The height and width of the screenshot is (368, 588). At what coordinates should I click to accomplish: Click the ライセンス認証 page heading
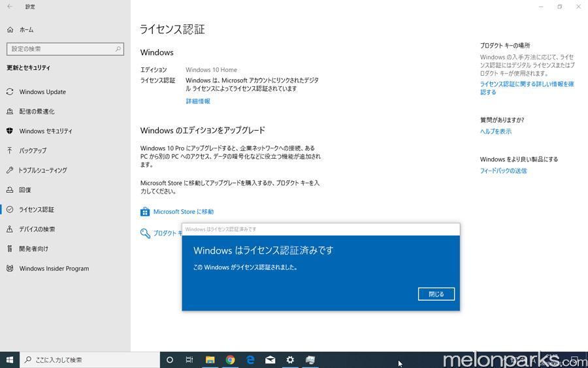point(172,29)
